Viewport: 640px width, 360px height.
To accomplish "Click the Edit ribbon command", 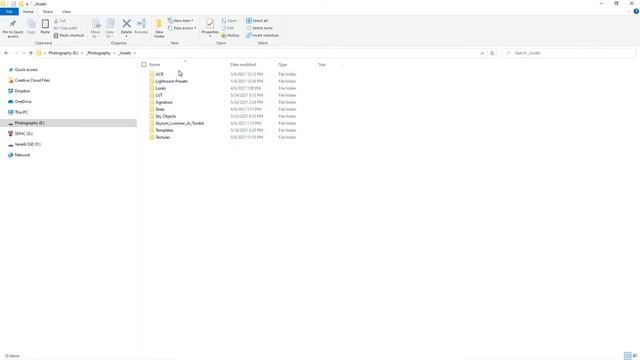I will [x=228, y=28].
